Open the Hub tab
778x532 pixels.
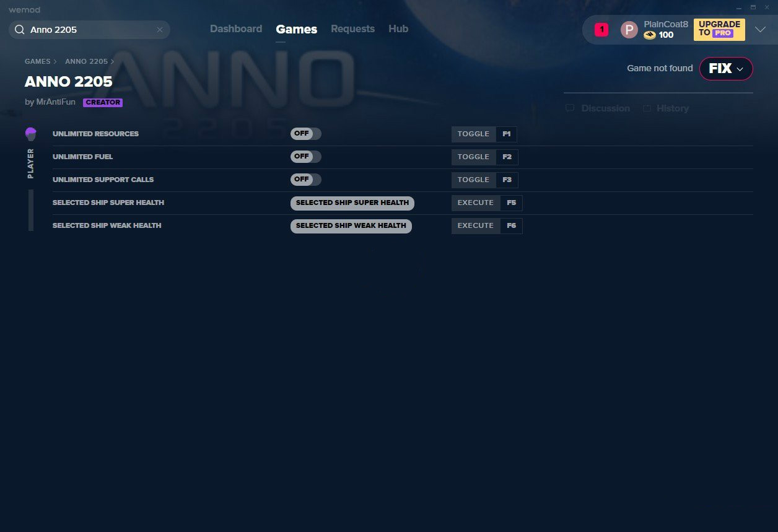pos(398,29)
